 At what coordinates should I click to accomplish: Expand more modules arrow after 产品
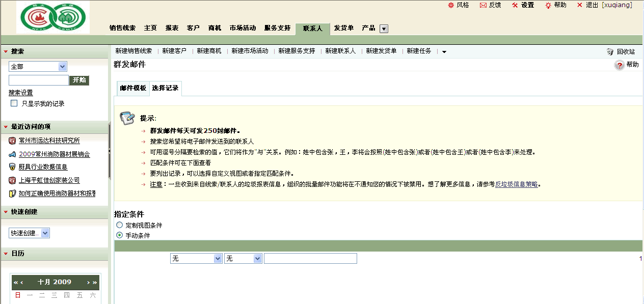(x=384, y=29)
